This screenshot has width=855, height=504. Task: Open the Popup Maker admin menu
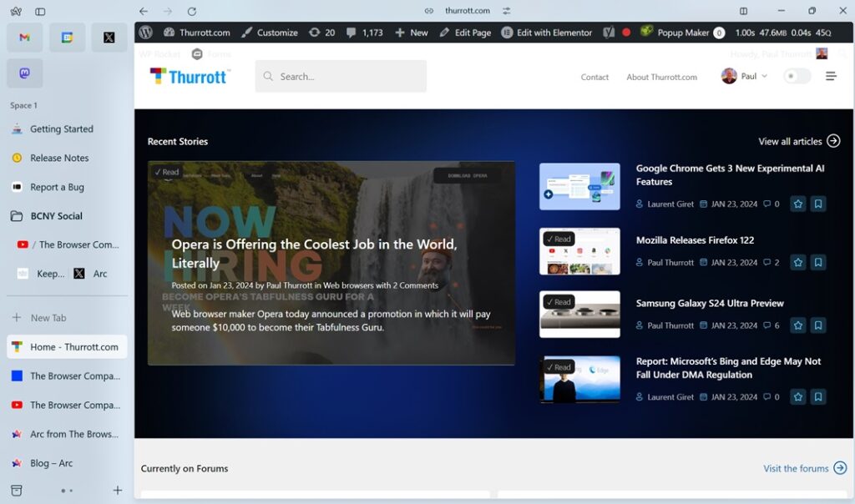682,33
